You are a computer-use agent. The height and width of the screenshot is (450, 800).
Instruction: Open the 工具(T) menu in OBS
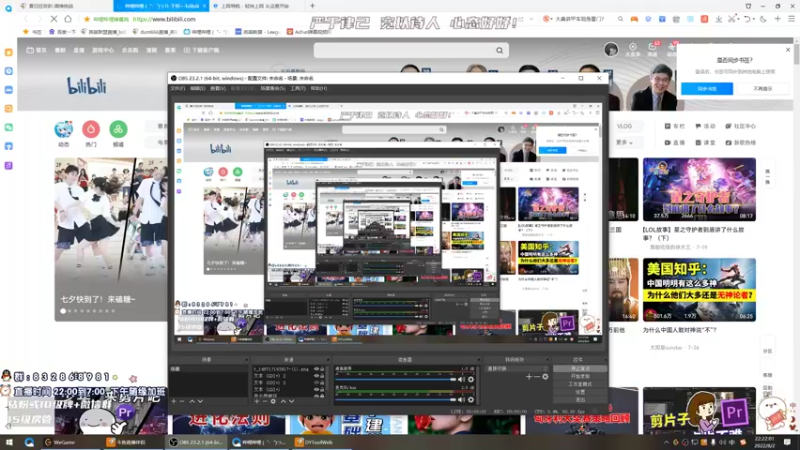pyautogui.click(x=298, y=88)
